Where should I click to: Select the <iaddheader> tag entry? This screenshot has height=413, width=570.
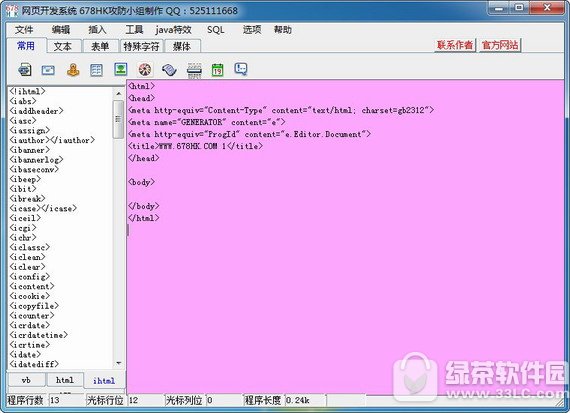[36, 111]
